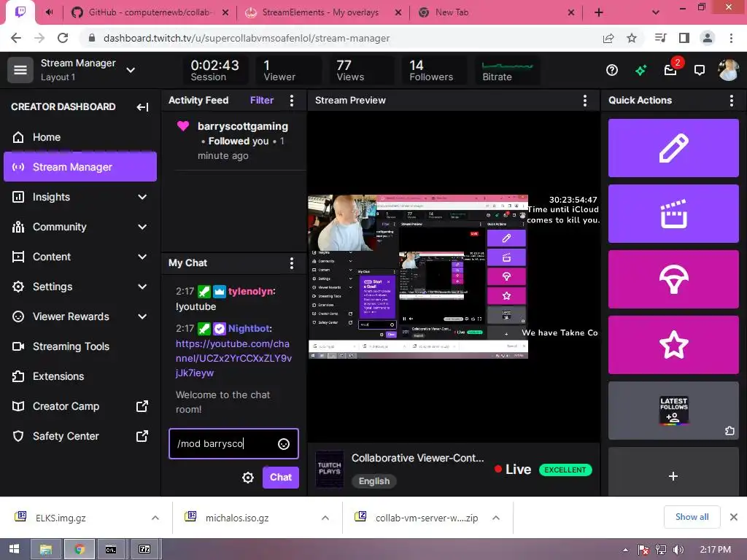Send message with Chat button
747x560 pixels.
[281, 477]
